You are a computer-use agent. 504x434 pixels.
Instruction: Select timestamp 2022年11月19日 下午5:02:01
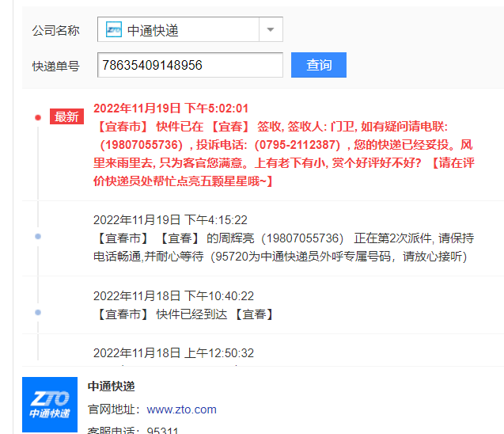tap(171, 108)
